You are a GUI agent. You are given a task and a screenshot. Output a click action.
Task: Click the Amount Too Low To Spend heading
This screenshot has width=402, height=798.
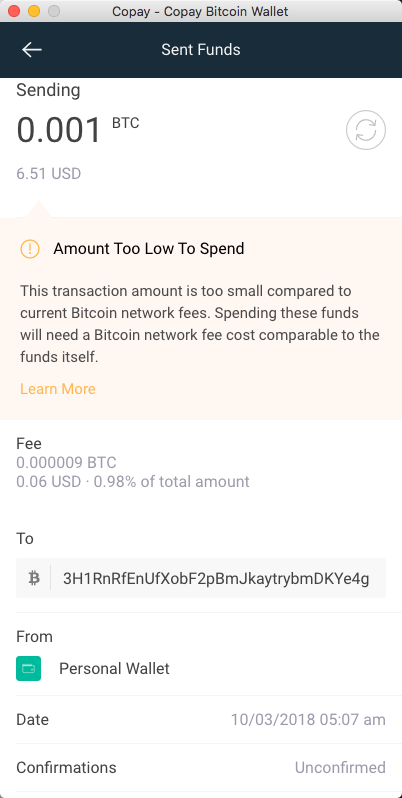click(x=149, y=249)
